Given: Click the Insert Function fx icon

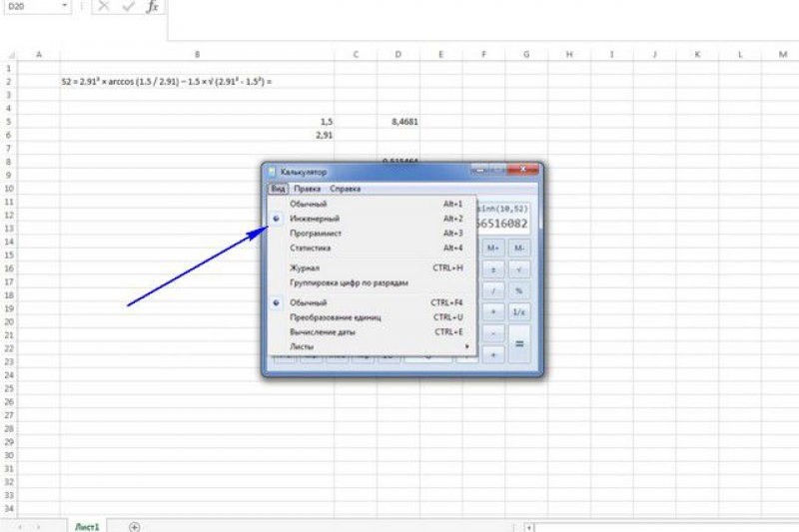Looking at the screenshot, I should [x=152, y=7].
